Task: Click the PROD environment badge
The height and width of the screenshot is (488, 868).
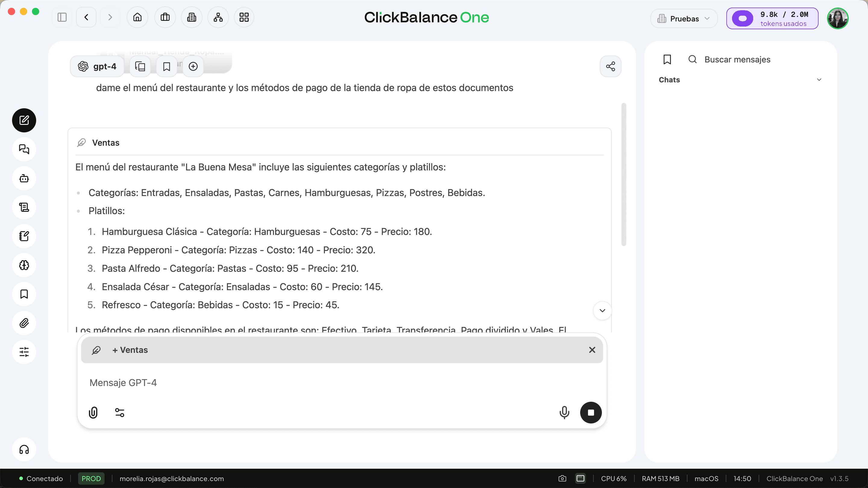Action: pos(91,479)
